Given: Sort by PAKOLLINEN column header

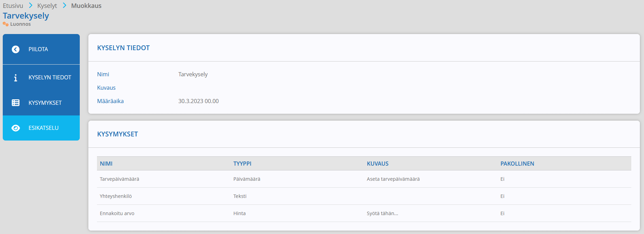Looking at the screenshot, I should 517,164.
